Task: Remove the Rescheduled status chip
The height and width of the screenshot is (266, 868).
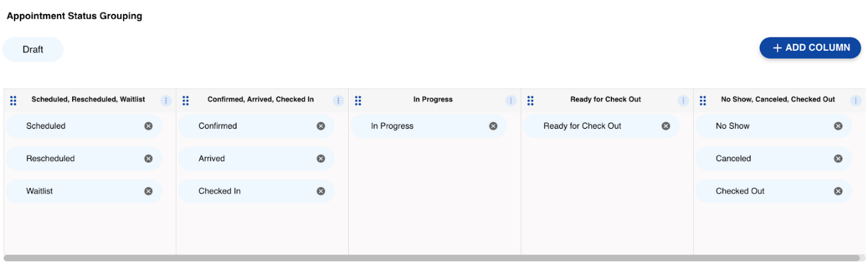Action: coord(149,159)
